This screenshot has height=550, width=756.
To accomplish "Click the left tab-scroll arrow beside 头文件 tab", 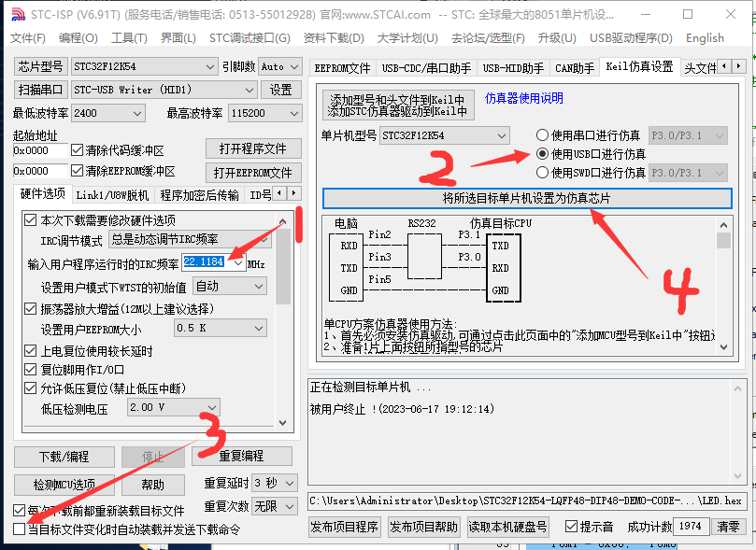I will [724, 66].
